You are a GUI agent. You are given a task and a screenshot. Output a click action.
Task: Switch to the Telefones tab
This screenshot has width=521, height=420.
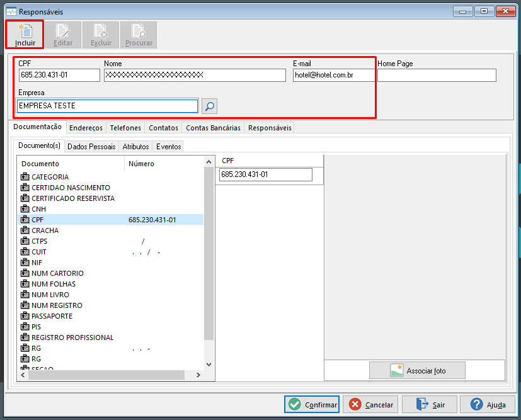(125, 128)
